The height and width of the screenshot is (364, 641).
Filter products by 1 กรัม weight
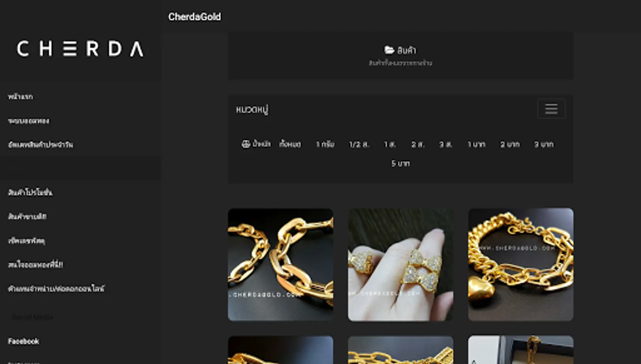tap(325, 144)
